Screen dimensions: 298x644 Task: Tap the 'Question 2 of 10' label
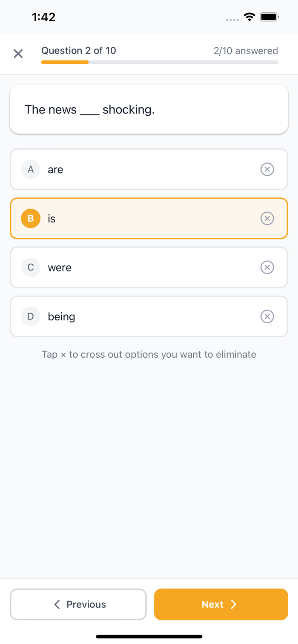click(x=79, y=51)
